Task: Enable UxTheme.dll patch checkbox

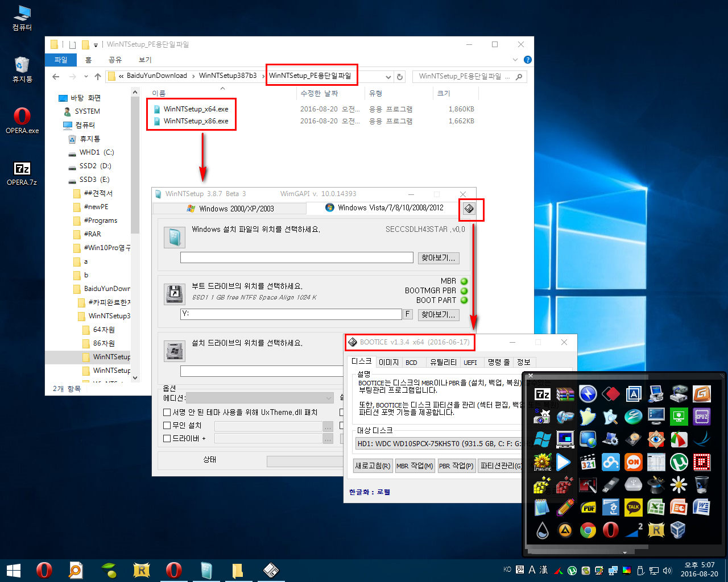Action: point(167,412)
